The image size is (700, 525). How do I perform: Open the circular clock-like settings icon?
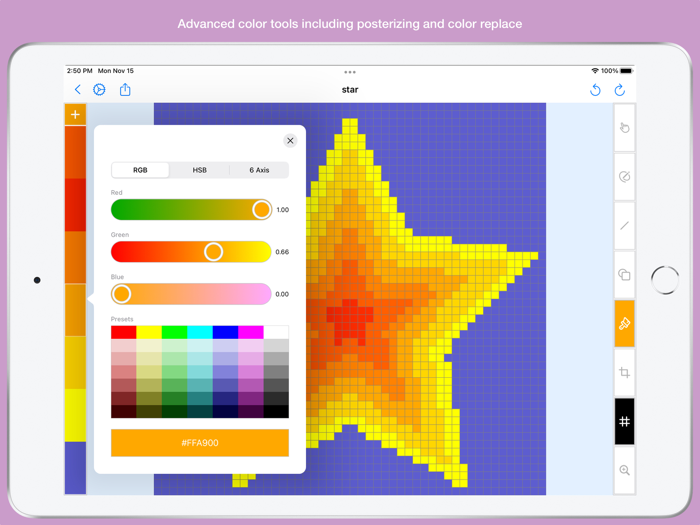pyautogui.click(x=99, y=90)
